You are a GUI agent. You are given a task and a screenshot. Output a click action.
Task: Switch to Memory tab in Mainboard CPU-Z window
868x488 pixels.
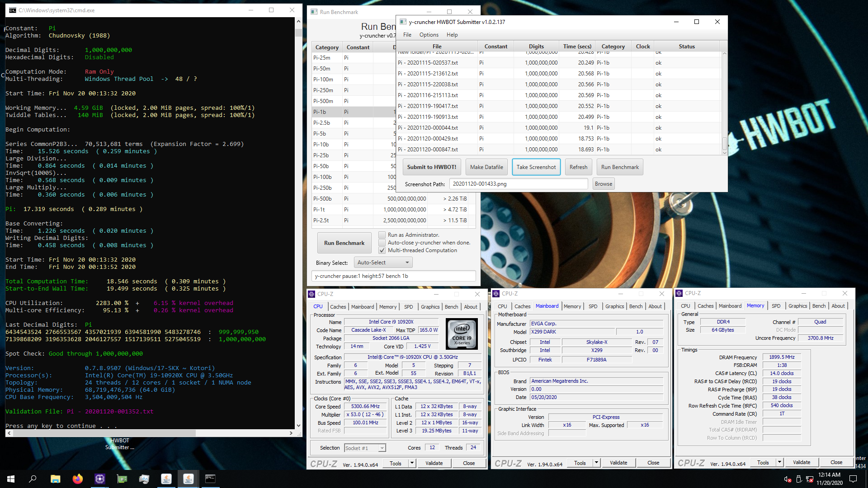572,306
